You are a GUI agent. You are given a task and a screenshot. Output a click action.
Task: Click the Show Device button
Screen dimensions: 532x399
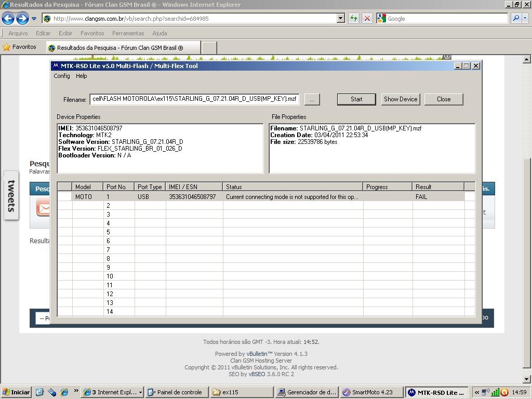coord(401,99)
